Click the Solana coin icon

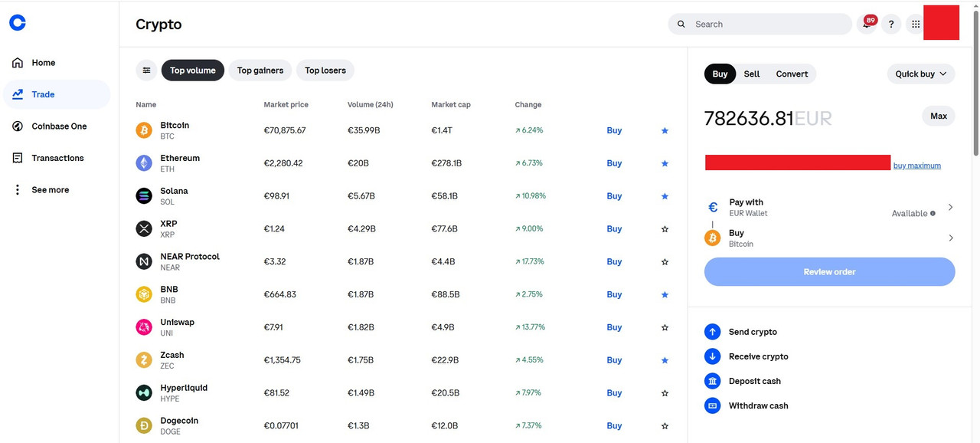point(144,196)
